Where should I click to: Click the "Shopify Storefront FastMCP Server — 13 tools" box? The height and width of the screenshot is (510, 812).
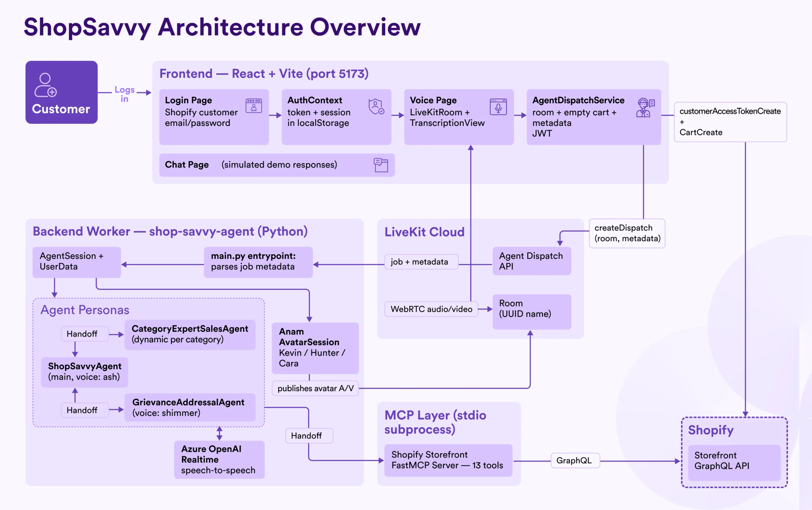(x=448, y=460)
